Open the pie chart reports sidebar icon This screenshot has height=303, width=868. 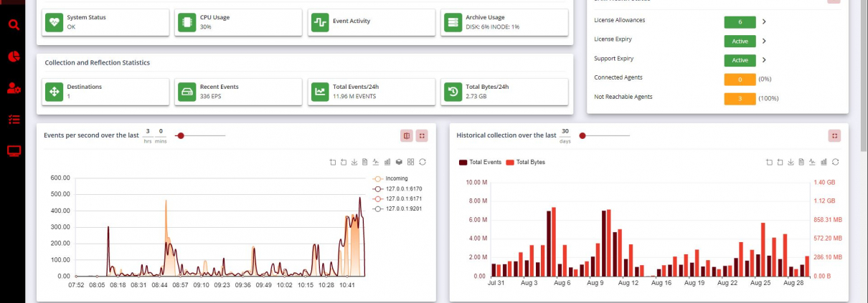[x=13, y=57]
